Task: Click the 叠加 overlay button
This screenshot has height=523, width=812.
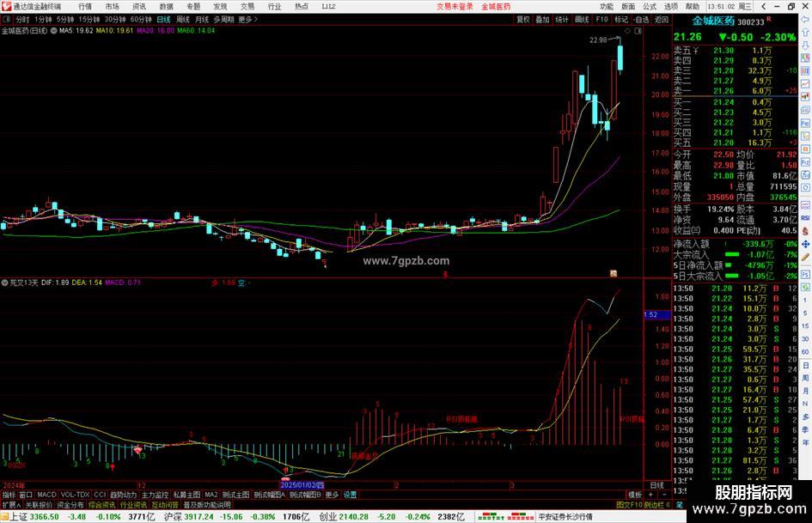Action: point(542,19)
